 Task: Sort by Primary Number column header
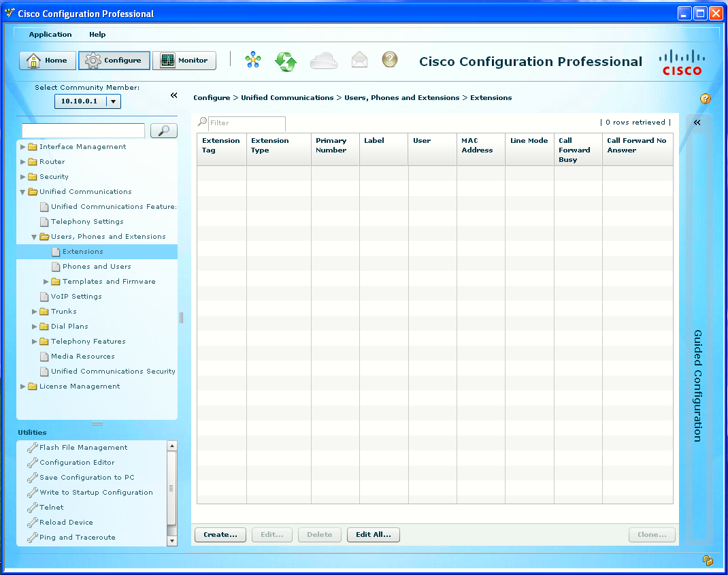point(335,150)
